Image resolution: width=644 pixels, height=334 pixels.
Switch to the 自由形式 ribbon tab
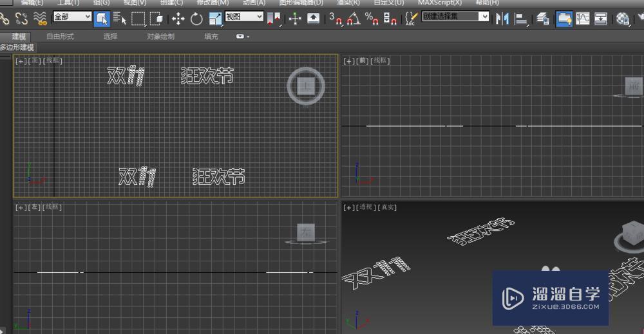click(60, 37)
